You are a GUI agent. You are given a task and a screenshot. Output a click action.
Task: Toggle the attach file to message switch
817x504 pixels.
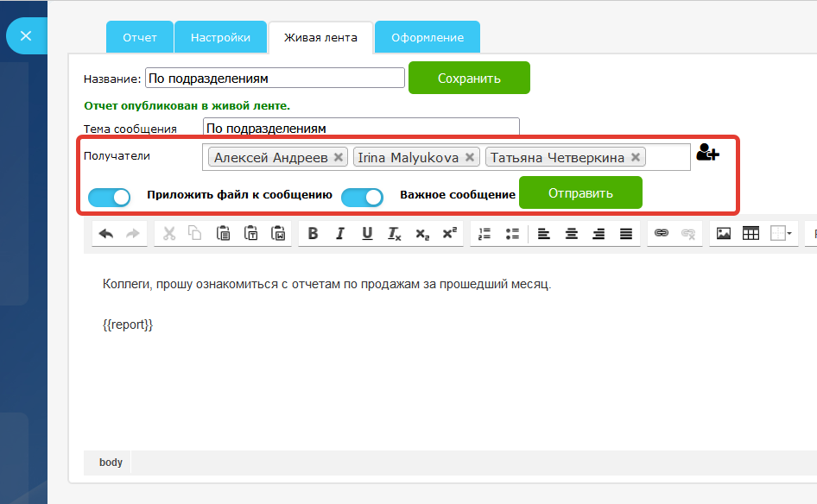coord(109,197)
